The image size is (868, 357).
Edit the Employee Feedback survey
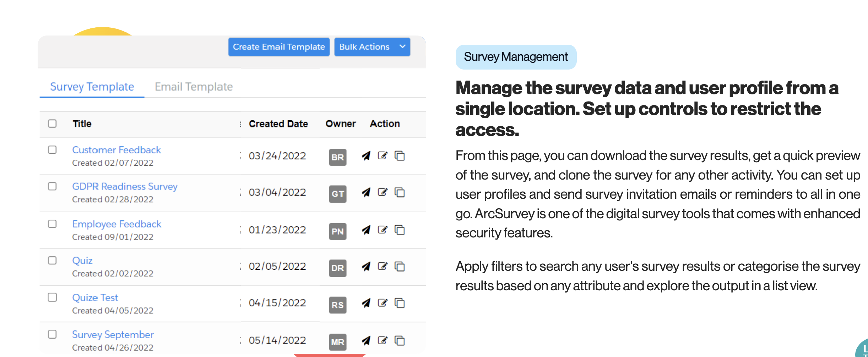click(383, 230)
